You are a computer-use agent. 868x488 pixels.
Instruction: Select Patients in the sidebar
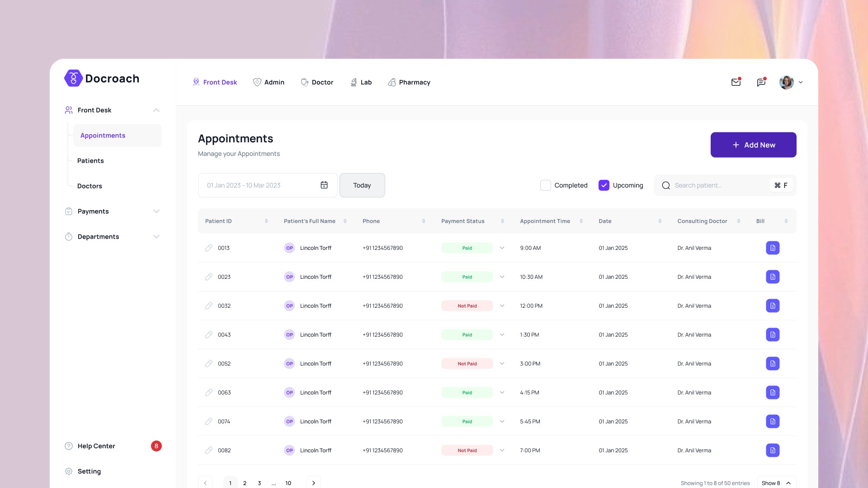[90, 161]
